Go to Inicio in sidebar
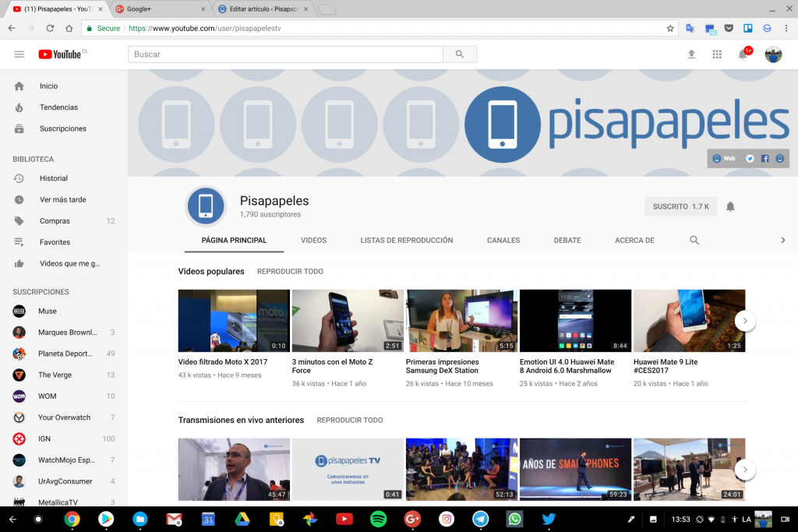Screen dimensions: 798x532 (x=64, y=86)
